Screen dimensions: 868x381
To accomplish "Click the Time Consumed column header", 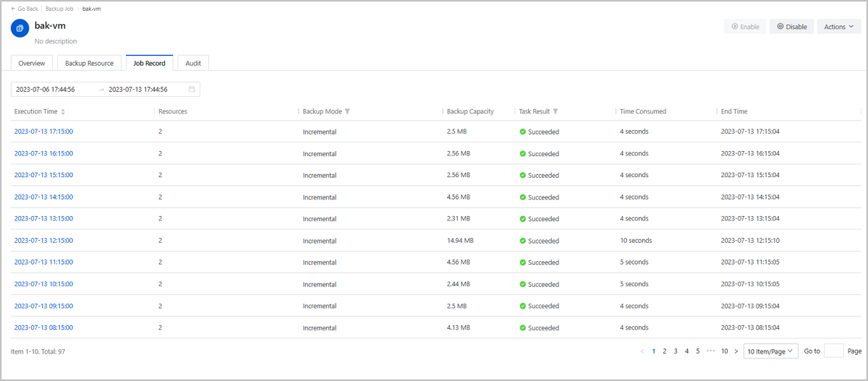I will 643,111.
